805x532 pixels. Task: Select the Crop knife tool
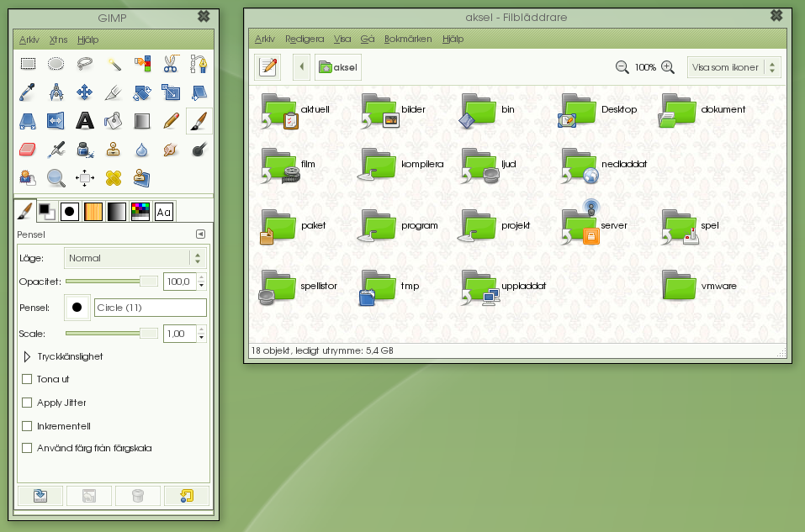(x=114, y=92)
